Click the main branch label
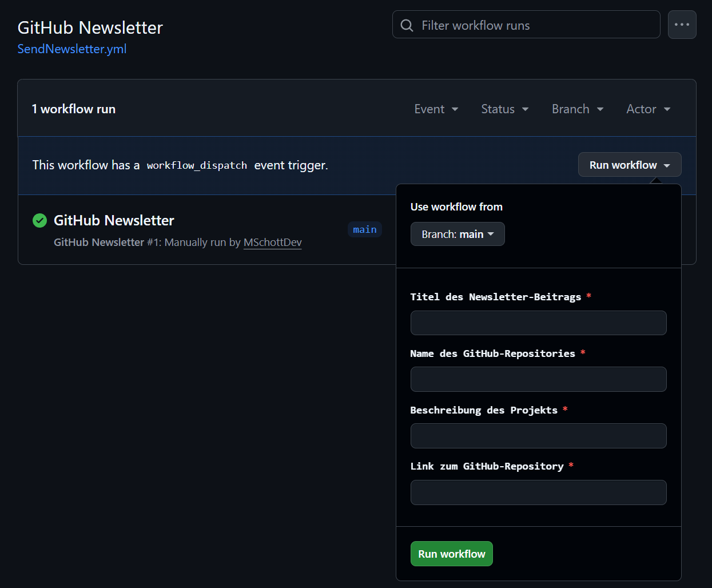Viewport: 712px width, 588px height. pos(365,229)
